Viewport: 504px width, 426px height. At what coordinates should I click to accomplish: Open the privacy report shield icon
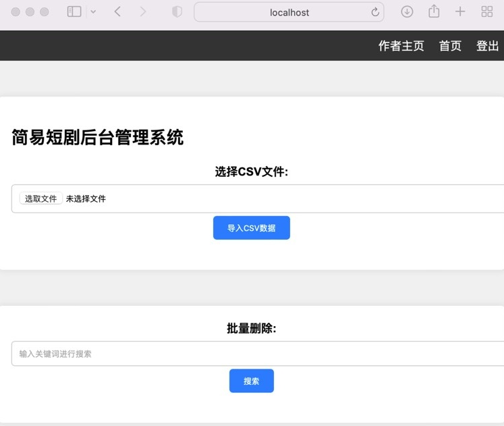click(x=177, y=11)
